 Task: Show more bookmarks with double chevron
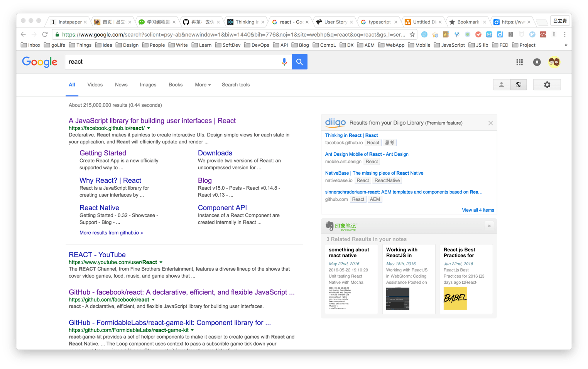click(566, 45)
